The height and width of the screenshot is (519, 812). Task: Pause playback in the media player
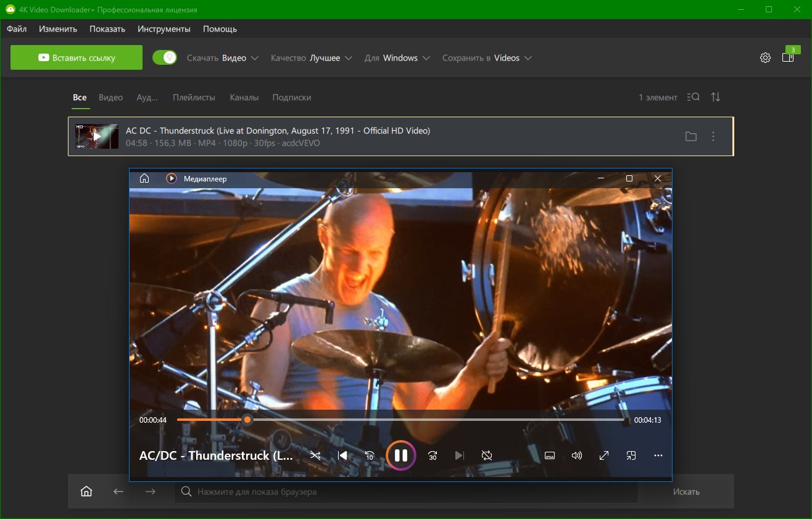click(401, 455)
